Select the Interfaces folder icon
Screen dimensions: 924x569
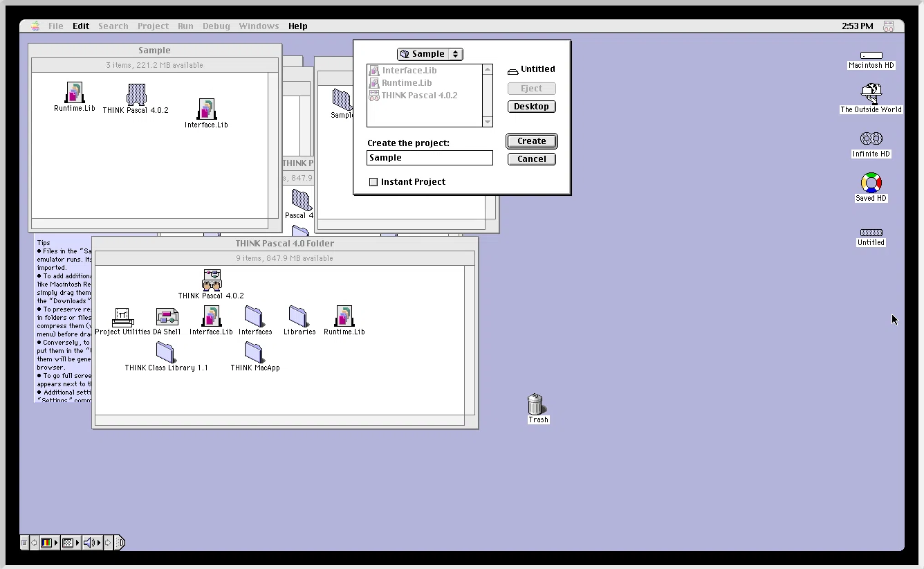point(255,317)
